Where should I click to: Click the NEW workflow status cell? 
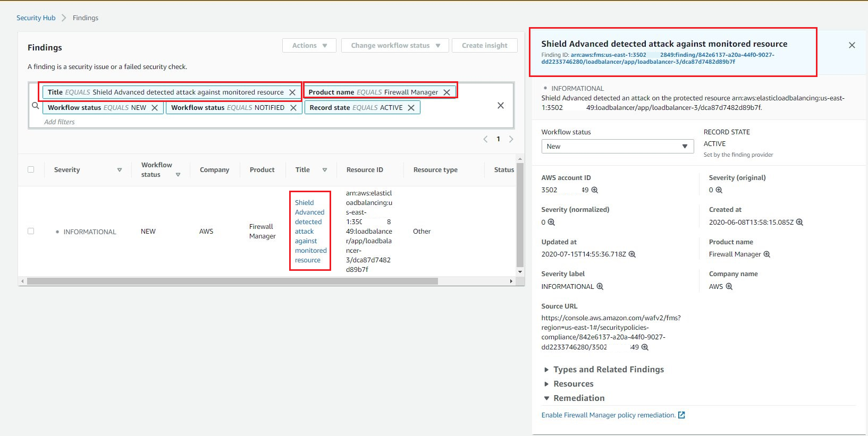pos(148,232)
